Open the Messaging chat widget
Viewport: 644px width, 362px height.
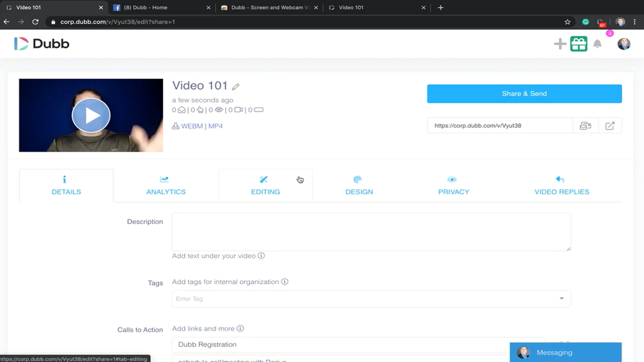pyautogui.click(x=566, y=352)
